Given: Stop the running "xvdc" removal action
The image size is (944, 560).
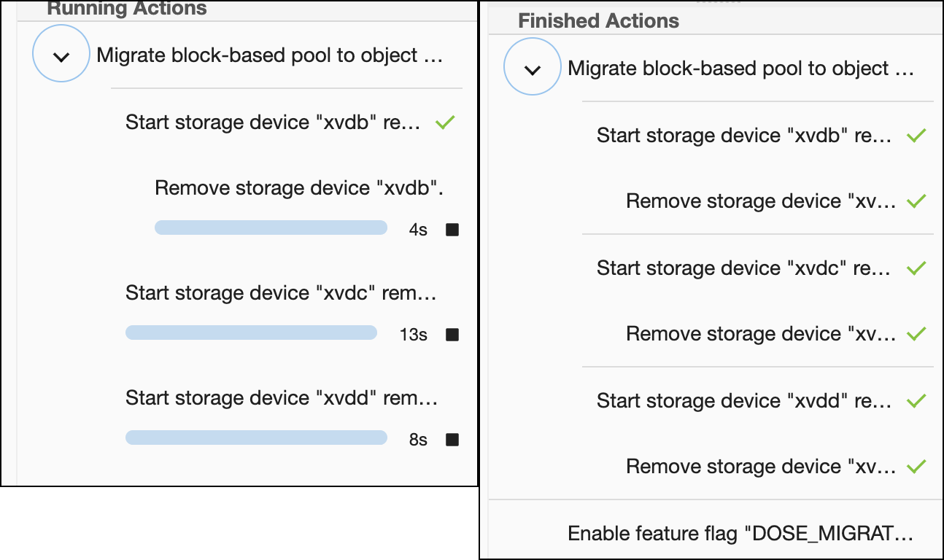Looking at the screenshot, I should (x=452, y=335).
